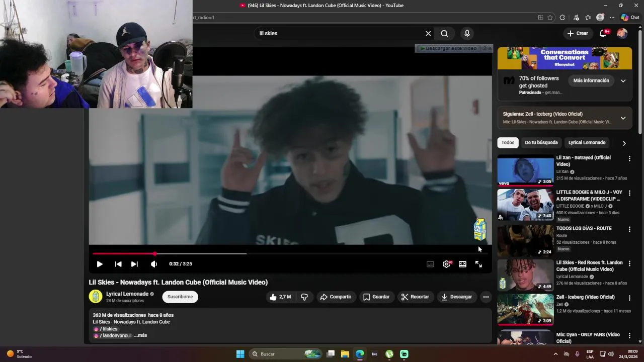Screen dimensions: 644x362
Task: Click the Descargar download button
Action: tap(456, 297)
